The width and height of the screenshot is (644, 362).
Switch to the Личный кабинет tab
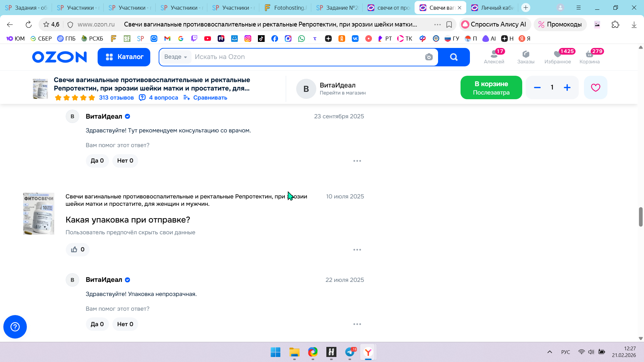pyautogui.click(x=493, y=8)
